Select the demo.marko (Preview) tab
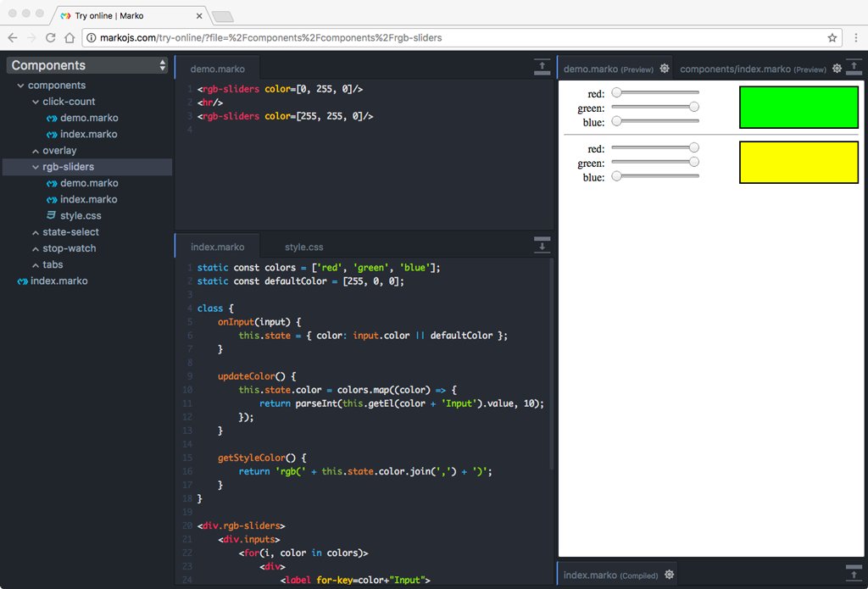Viewport: 868px width, 589px height. pyautogui.click(x=609, y=69)
